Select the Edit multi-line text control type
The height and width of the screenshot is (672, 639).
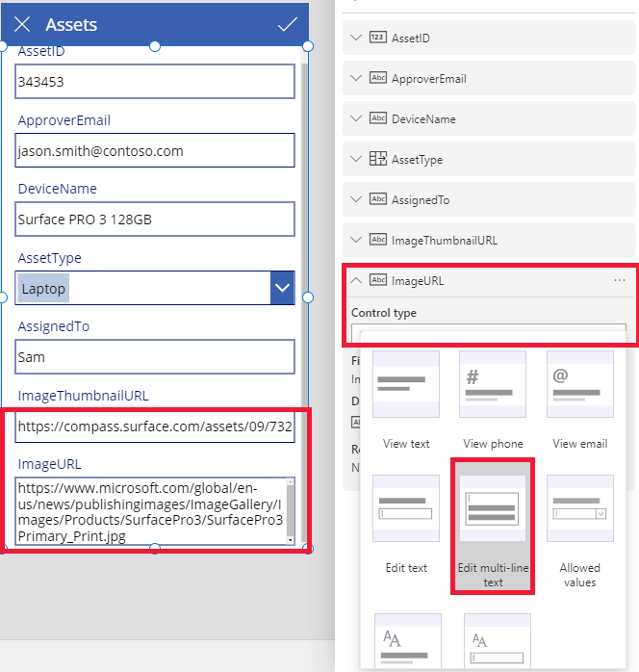(x=493, y=527)
